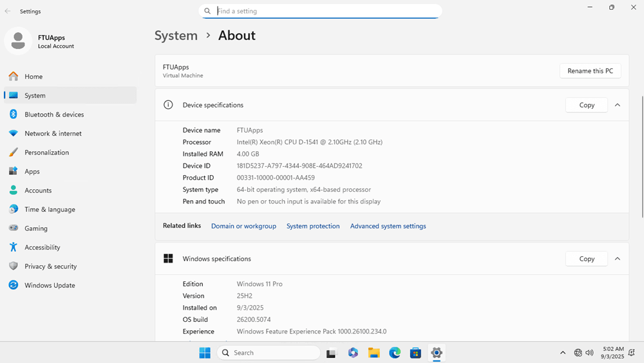
Task: Click the Gaming controller icon
Action: (x=13, y=228)
